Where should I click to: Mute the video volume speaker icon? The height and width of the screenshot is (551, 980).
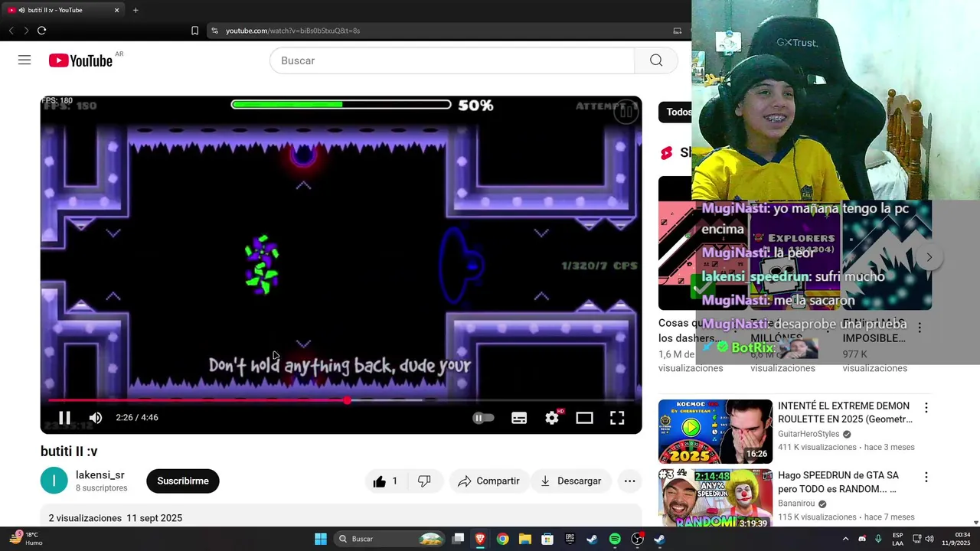pos(96,418)
